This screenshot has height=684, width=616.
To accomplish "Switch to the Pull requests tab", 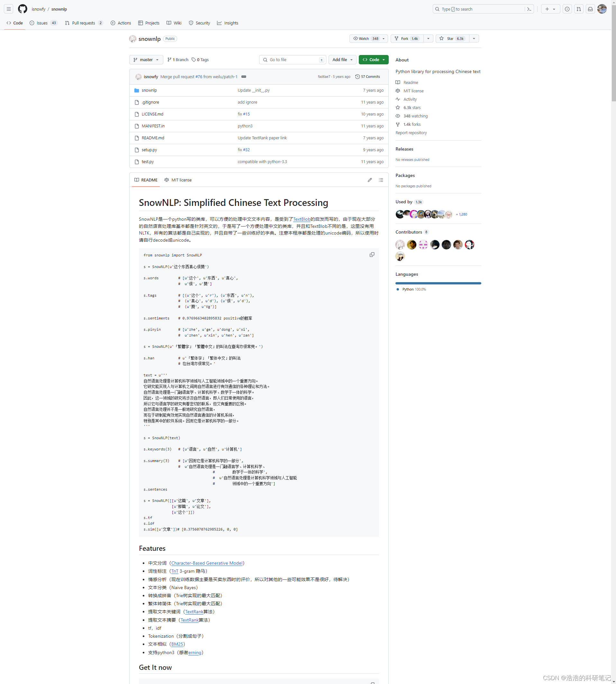I will pyautogui.click(x=84, y=23).
